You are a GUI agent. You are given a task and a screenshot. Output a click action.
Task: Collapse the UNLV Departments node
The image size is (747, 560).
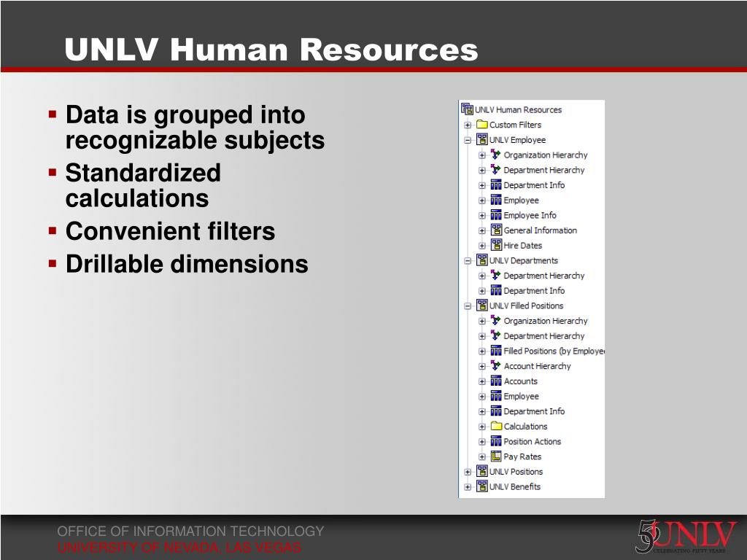(x=468, y=261)
